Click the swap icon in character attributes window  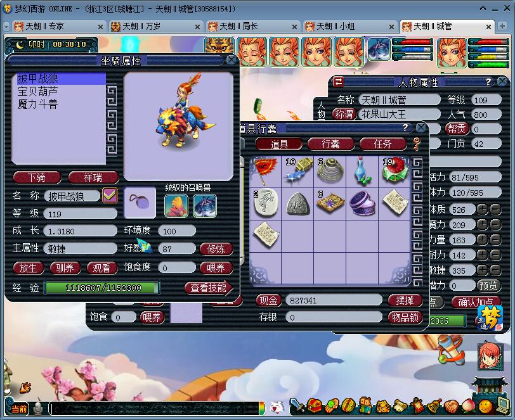(338, 82)
